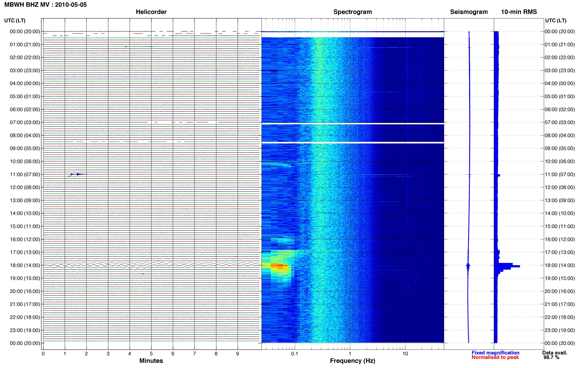
Task: Click '03:00 (23:00)' on the helicorder time axis
Action: click(25, 71)
